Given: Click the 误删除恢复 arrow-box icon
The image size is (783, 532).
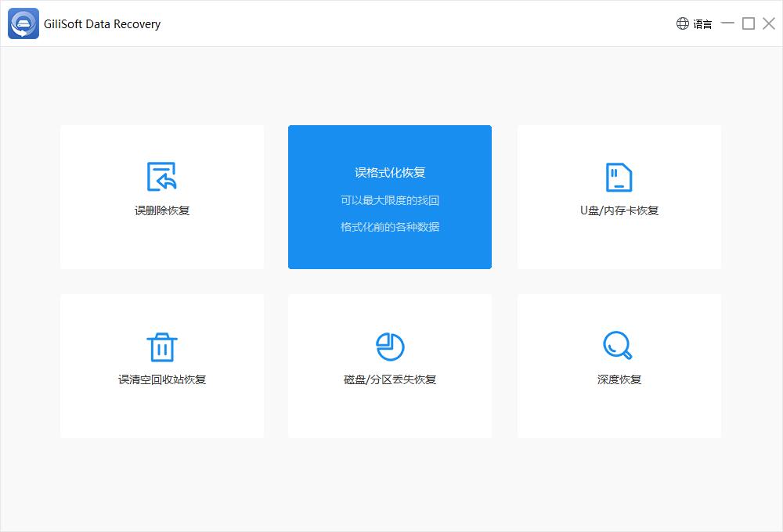Looking at the screenshot, I should click(x=162, y=177).
